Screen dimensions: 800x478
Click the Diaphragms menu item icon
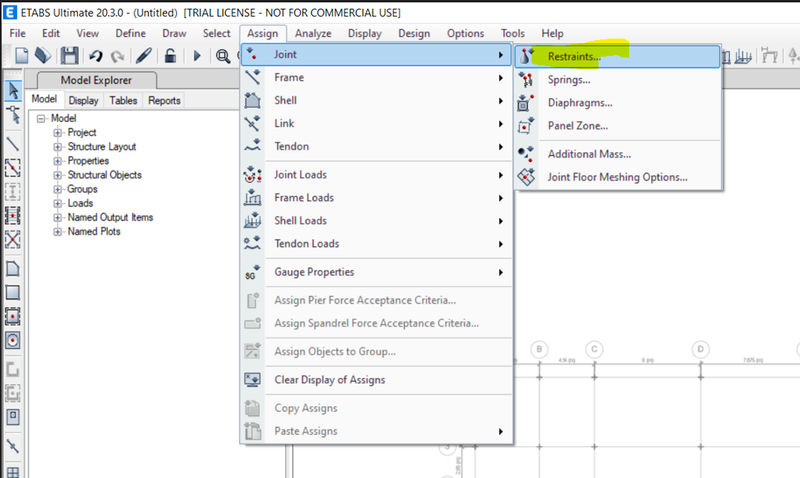526,103
